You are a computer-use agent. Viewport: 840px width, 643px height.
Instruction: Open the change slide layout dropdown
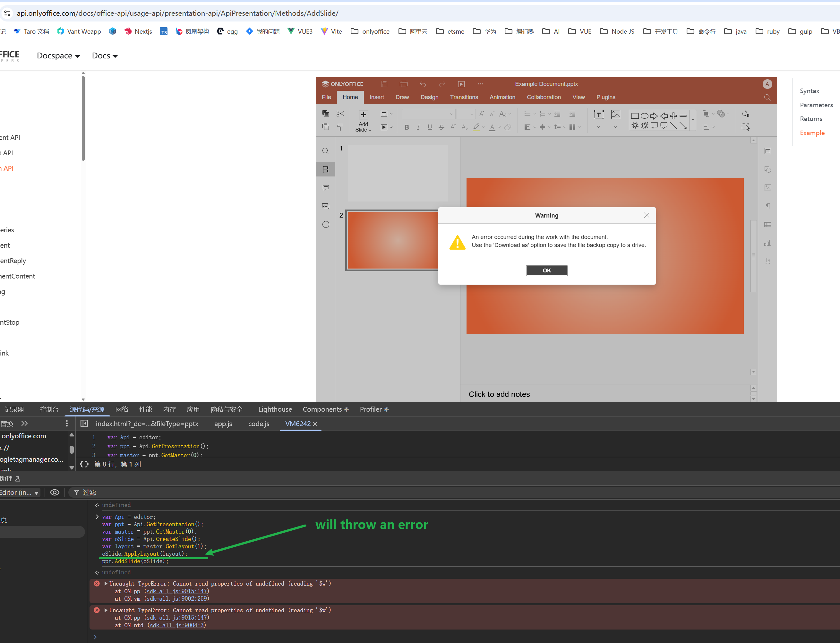click(387, 114)
